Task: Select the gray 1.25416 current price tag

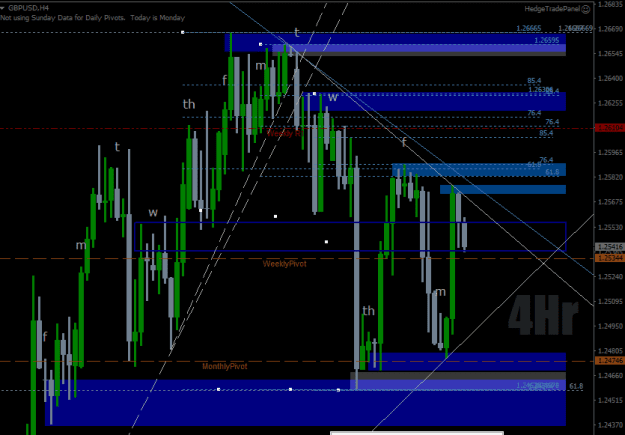Action: coord(609,247)
